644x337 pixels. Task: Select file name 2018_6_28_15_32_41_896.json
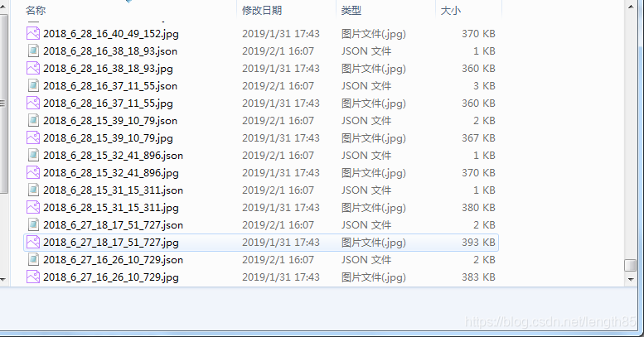pos(113,155)
